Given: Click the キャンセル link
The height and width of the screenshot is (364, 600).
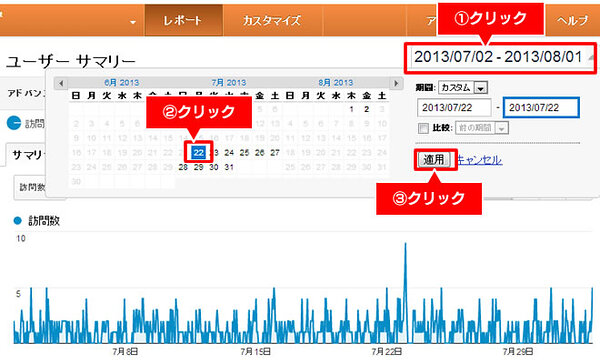Looking at the screenshot, I should [x=480, y=160].
